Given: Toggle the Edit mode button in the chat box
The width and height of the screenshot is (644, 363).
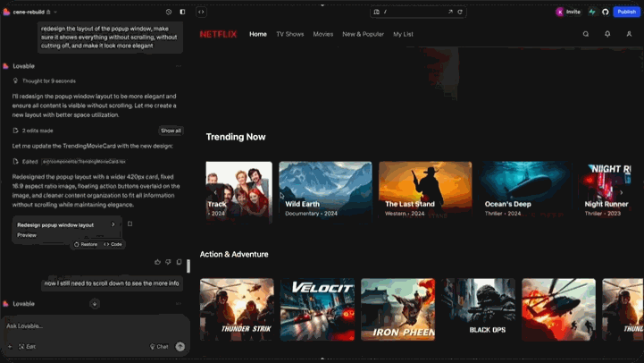Looking at the screenshot, I should click(27, 347).
